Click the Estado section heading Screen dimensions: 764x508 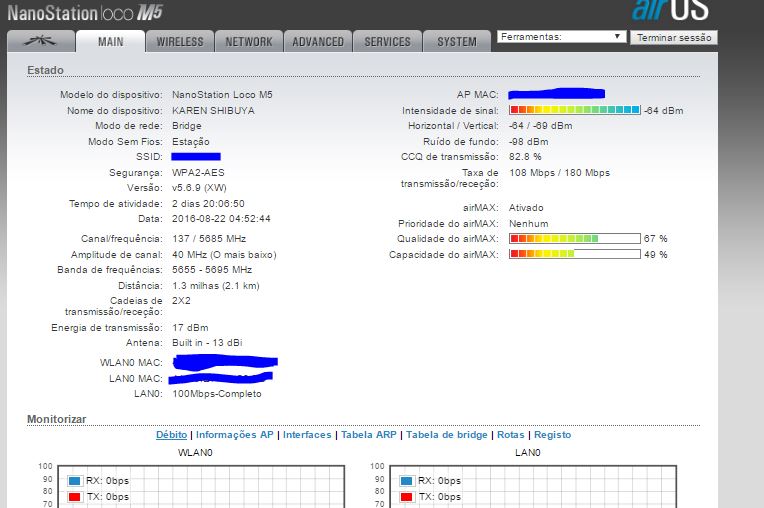click(x=45, y=70)
